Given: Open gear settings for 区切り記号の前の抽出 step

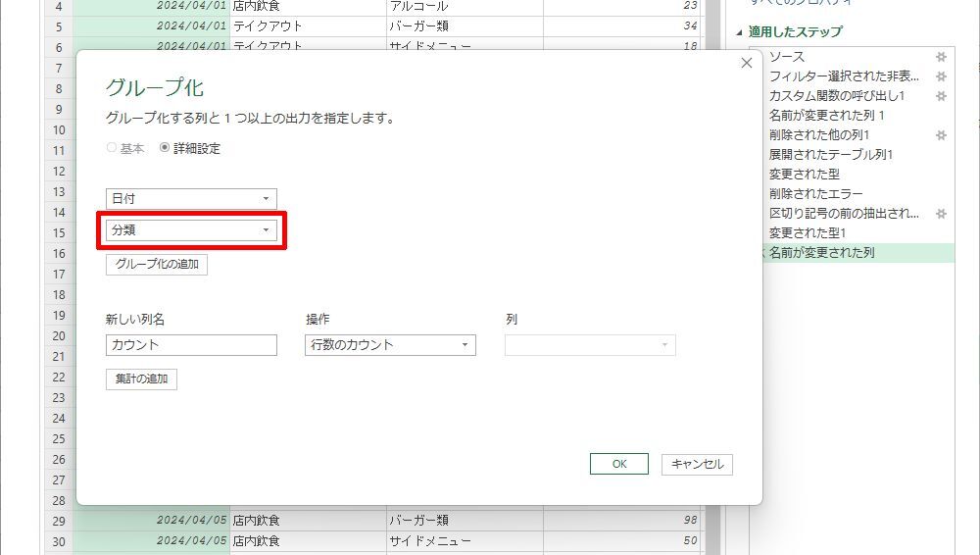Looking at the screenshot, I should tap(941, 213).
